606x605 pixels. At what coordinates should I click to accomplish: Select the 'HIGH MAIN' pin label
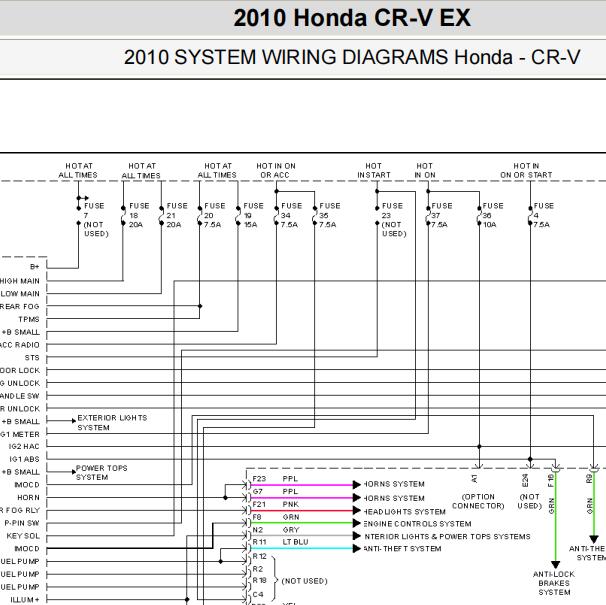tap(20, 281)
